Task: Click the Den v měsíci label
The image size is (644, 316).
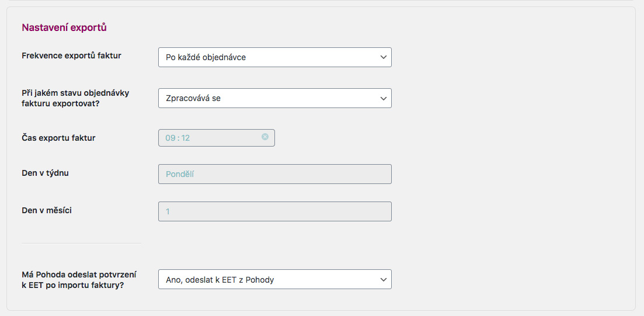Action: pos(47,210)
